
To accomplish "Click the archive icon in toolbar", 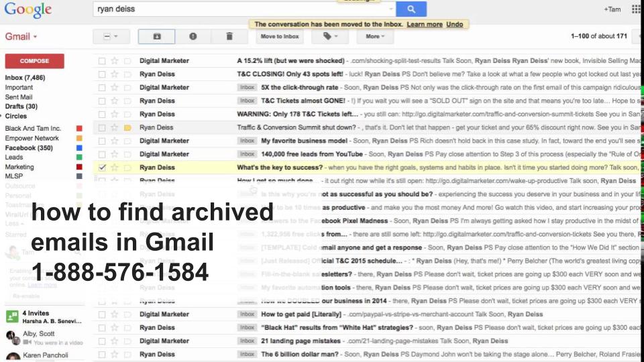I will [157, 36].
